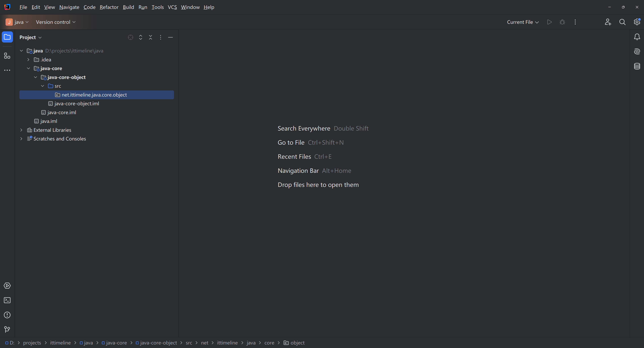
Task: Open the Refactor menu
Action: tap(109, 7)
